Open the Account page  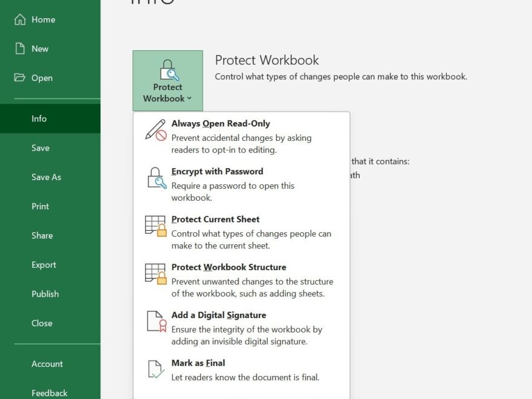click(47, 364)
